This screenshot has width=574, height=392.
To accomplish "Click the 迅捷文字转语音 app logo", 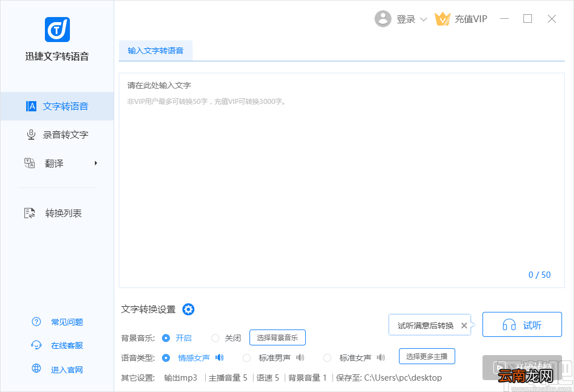I will 57,30.
